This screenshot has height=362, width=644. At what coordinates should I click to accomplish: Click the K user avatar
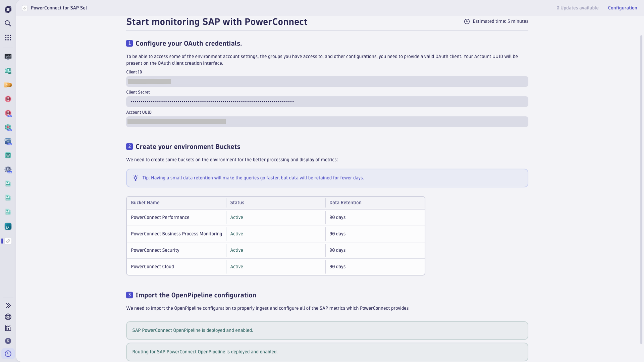click(x=8, y=341)
